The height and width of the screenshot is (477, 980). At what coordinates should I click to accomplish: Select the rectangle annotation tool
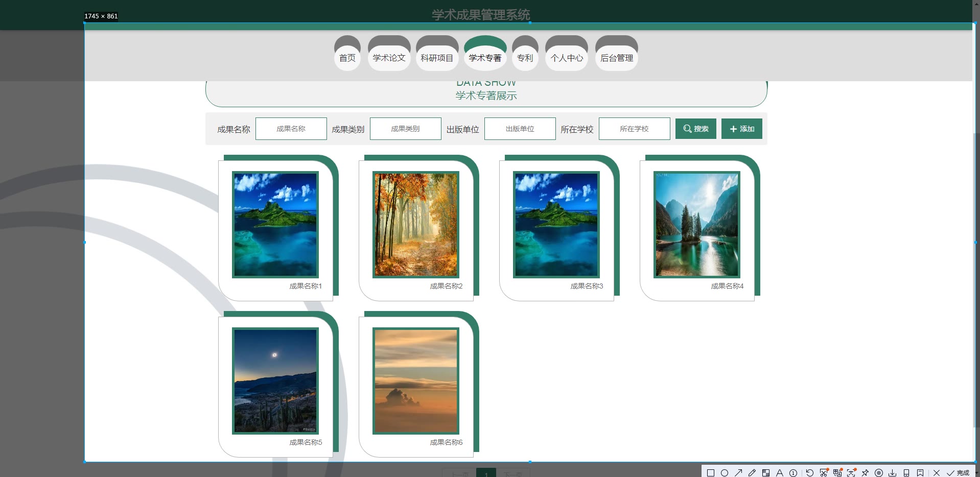click(x=711, y=473)
